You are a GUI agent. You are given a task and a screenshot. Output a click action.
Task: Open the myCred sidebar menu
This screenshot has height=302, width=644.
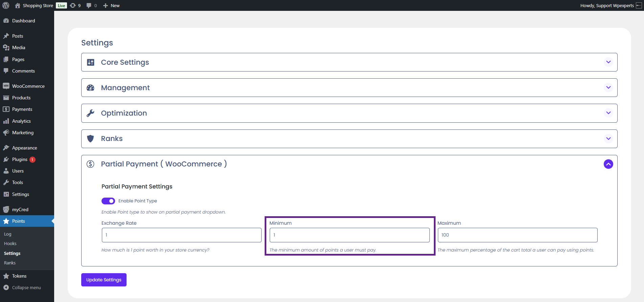(20, 209)
